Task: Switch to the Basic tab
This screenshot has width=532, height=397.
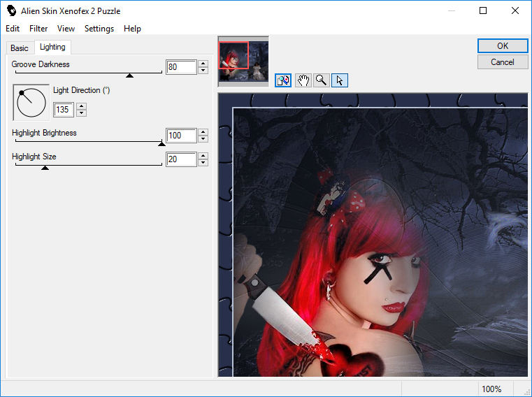Action: pyautogui.click(x=20, y=48)
